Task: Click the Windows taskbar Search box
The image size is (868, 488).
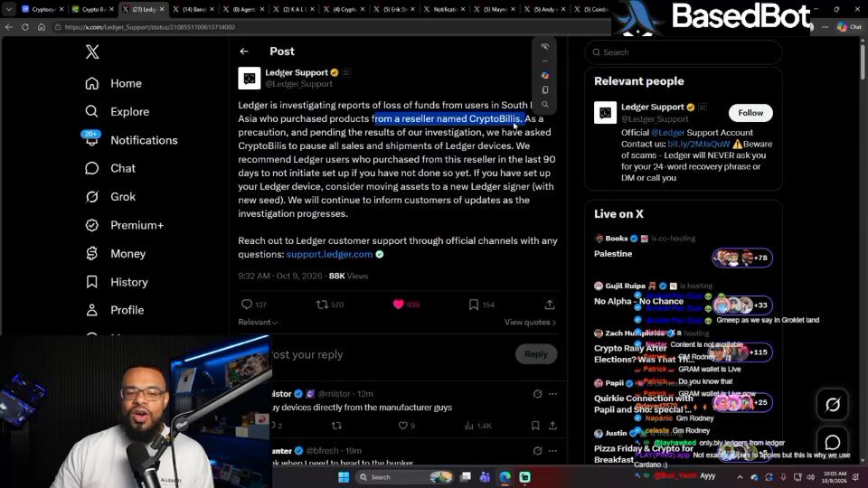Action: [x=403, y=477]
